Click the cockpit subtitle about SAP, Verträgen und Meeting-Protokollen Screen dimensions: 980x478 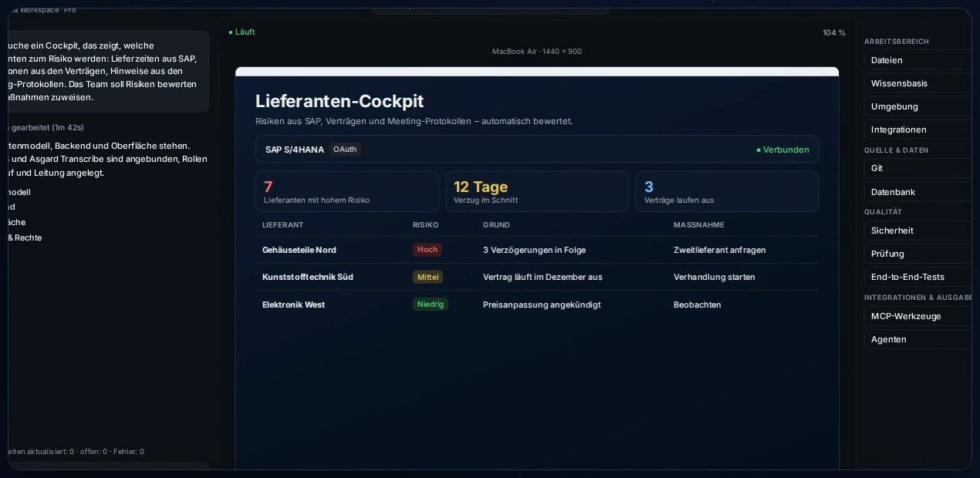pos(414,121)
